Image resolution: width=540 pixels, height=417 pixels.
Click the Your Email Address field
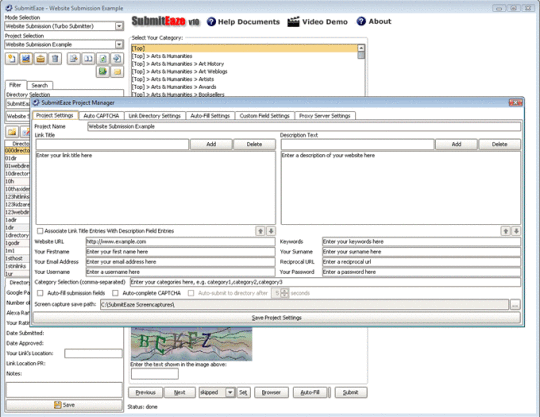180,262
